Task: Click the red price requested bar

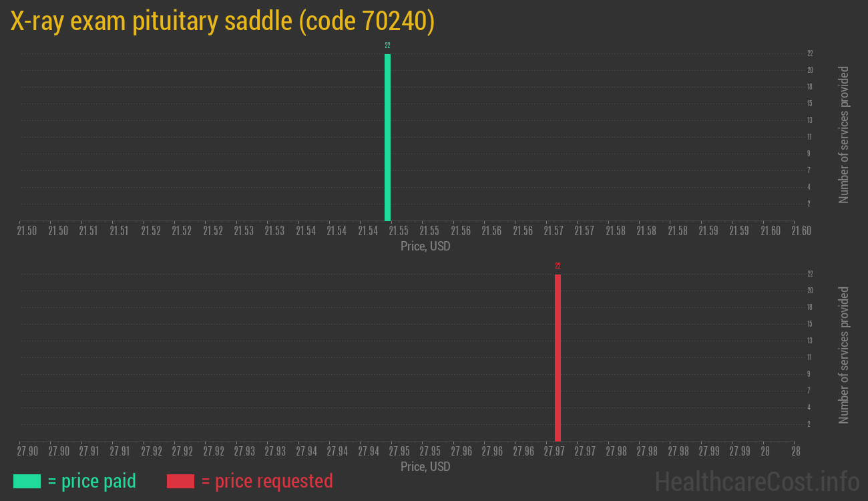Action: click(x=558, y=357)
